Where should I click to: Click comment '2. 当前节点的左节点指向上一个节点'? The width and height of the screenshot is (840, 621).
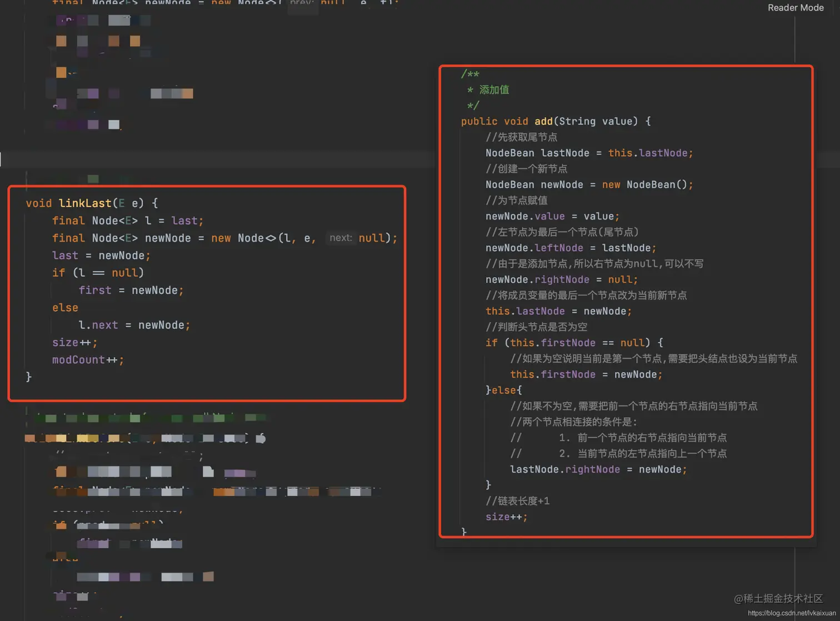click(x=643, y=453)
